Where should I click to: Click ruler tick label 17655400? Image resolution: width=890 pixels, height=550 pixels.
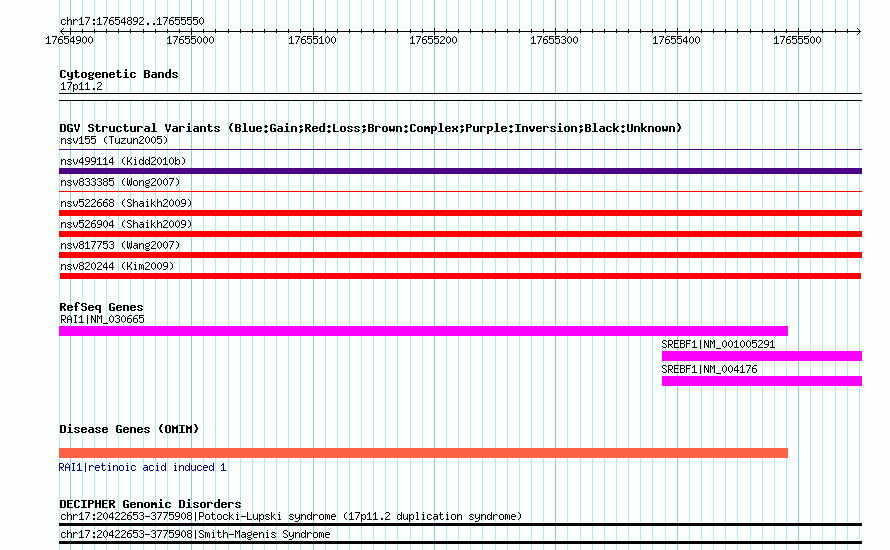pyautogui.click(x=676, y=40)
